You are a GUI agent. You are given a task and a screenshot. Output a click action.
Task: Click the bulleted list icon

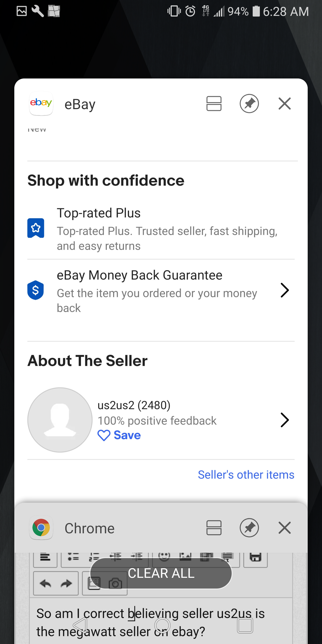[73, 557]
